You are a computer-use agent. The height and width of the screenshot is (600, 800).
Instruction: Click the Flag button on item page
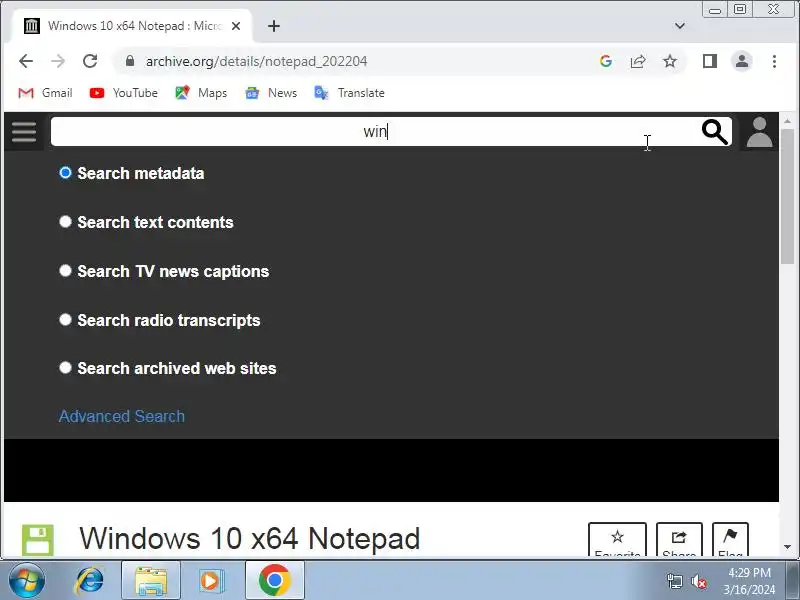click(730, 539)
